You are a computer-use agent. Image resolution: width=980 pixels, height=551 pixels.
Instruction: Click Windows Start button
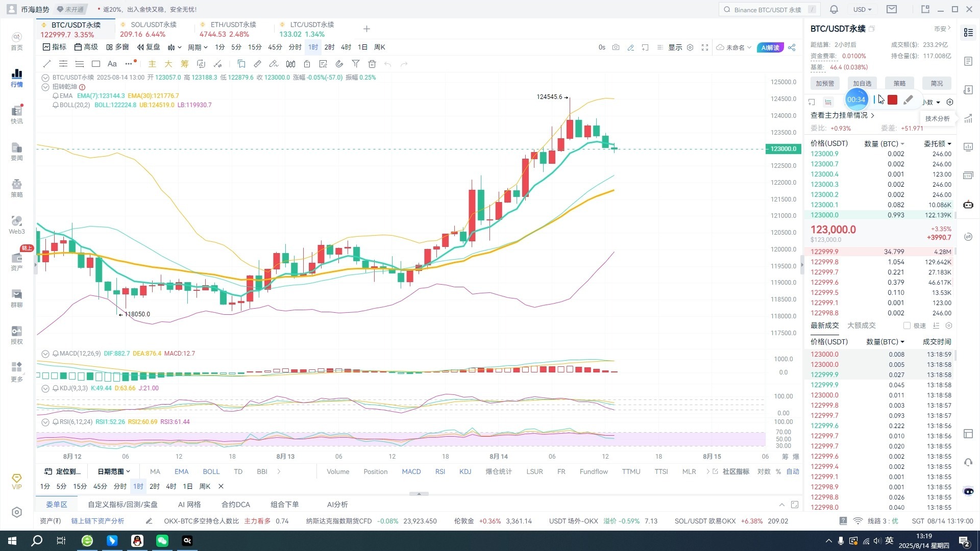click(x=12, y=541)
